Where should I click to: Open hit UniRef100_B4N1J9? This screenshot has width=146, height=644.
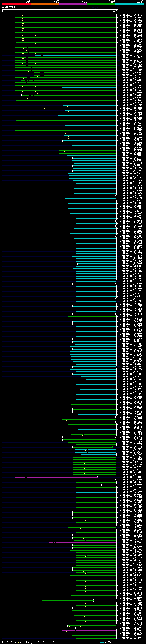pos(131,522)
